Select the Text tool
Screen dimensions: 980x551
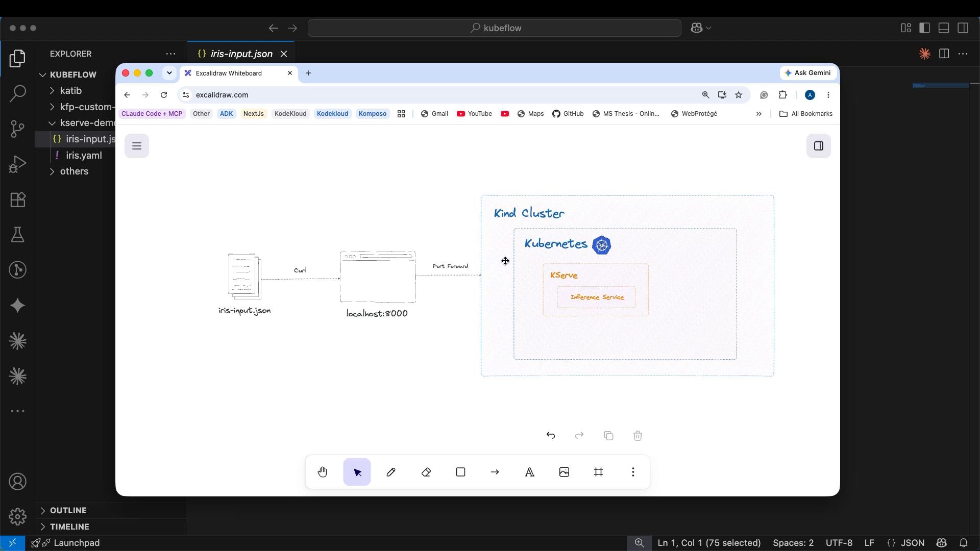pyautogui.click(x=530, y=472)
